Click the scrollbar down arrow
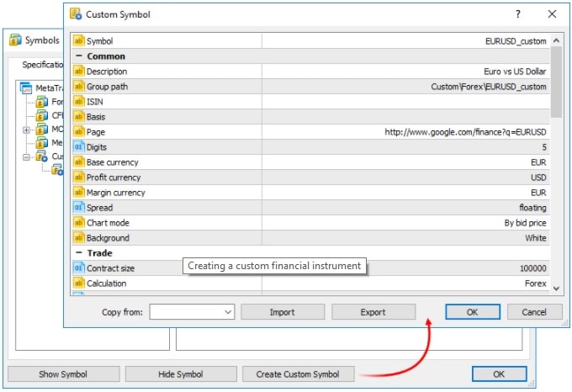Viewport: 572px width, 392px height. click(556, 289)
